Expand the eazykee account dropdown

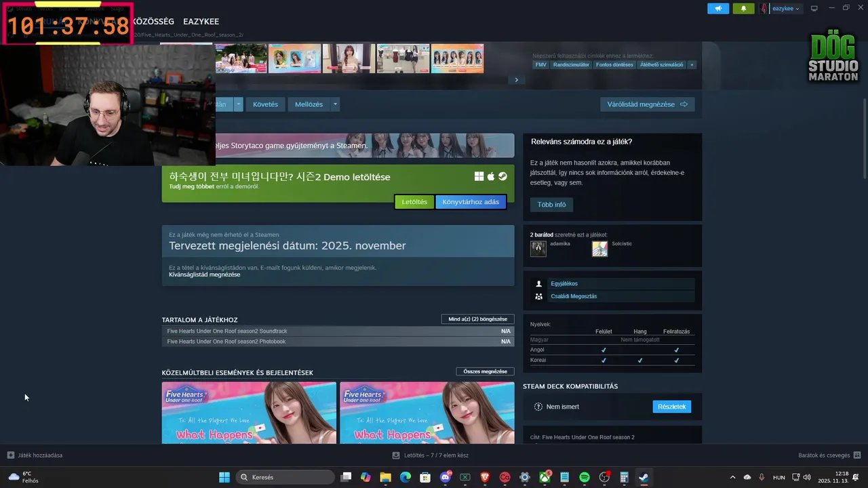[x=797, y=9]
